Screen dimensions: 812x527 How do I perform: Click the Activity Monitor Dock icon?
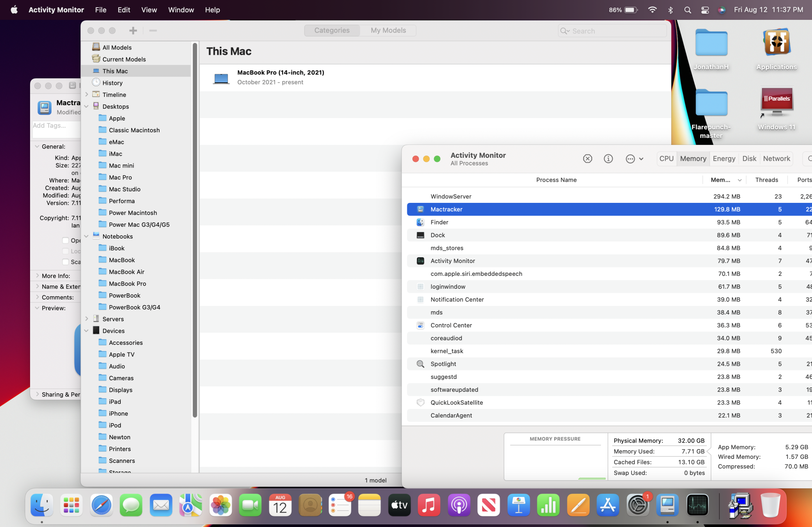click(x=697, y=505)
